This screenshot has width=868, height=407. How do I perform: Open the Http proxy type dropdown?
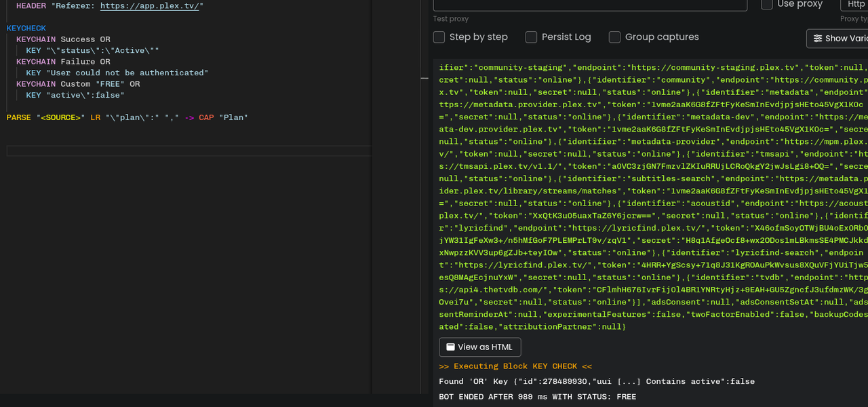(854, 5)
